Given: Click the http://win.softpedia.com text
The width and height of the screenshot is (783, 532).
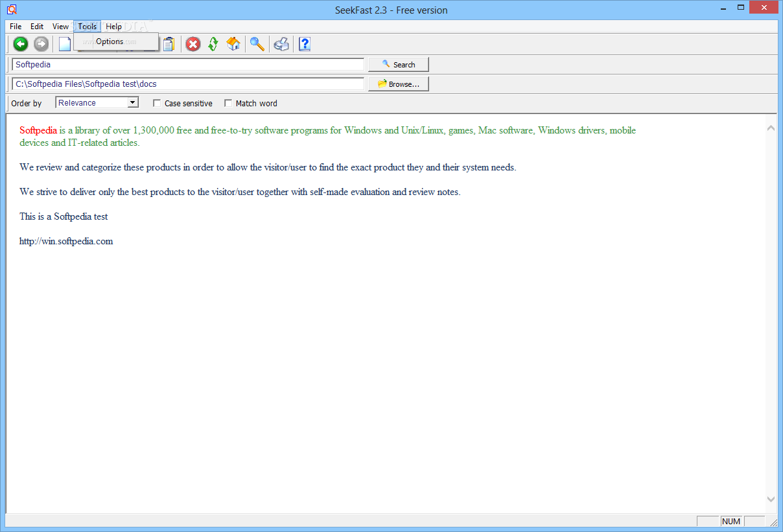Looking at the screenshot, I should [x=66, y=241].
